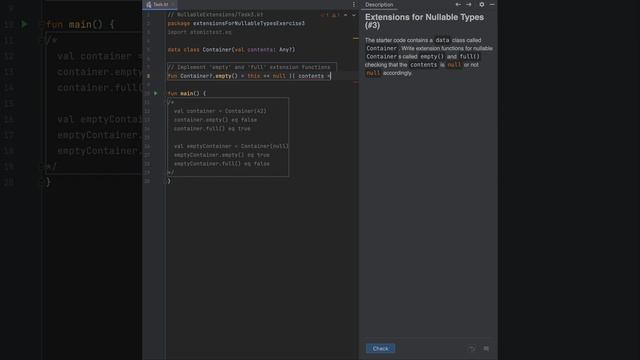This screenshot has width=640, height=360.
Task: Jump to next highlighted error arrow
Action: pyautogui.click(x=354, y=15)
